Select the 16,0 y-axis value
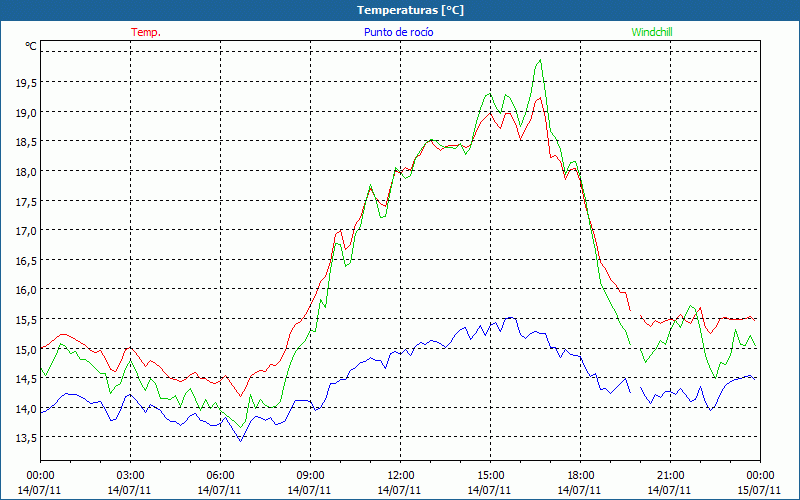The image size is (800, 500). click(26, 290)
